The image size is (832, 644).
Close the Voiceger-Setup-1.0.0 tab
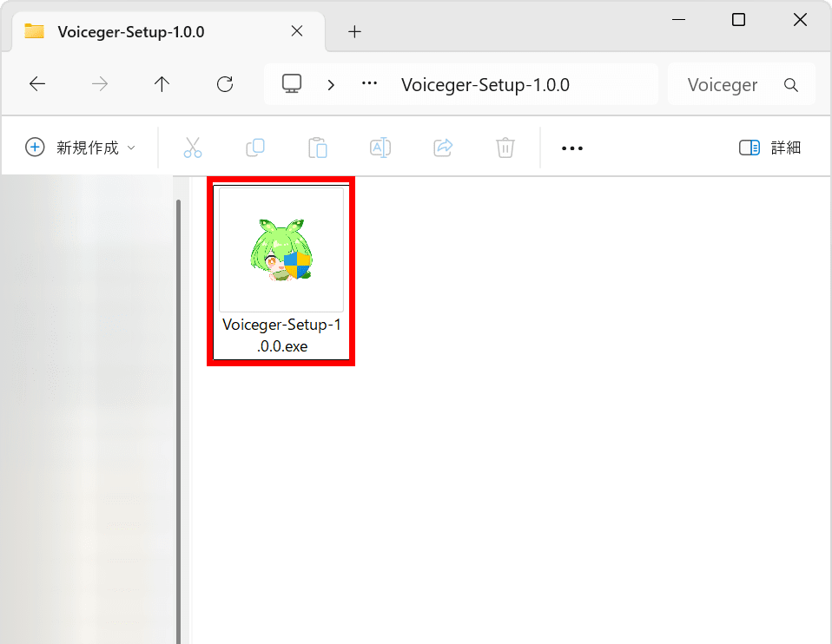point(297,31)
